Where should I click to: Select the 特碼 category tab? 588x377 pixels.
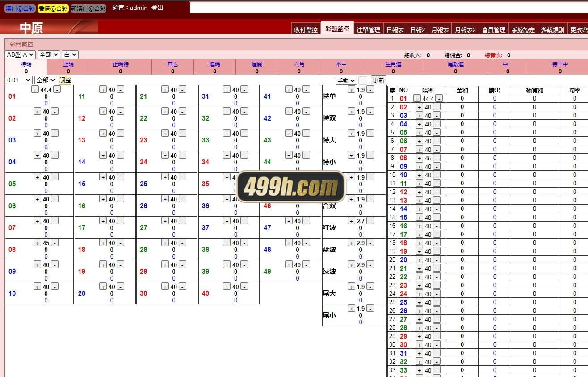(x=26, y=67)
